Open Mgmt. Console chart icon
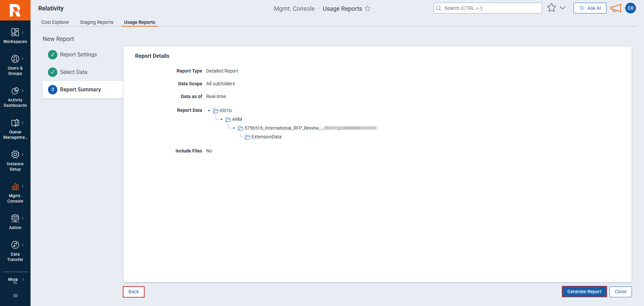The image size is (644, 306). click(x=15, y=186)
